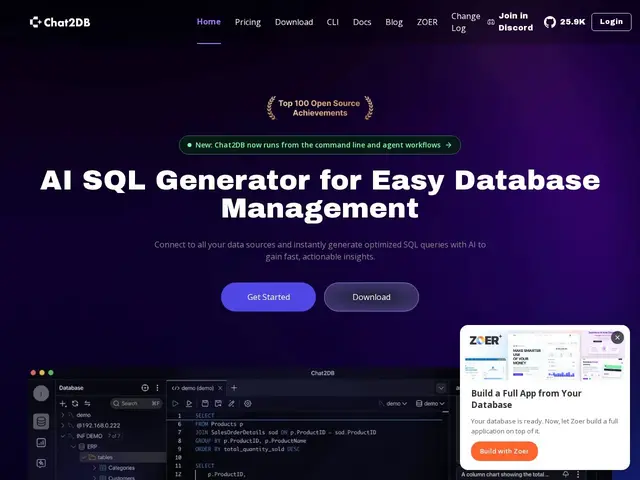Click Top 100 Open Source Achievements badge
The height and width of the screenshot is (480, 640).
[320, 108]
